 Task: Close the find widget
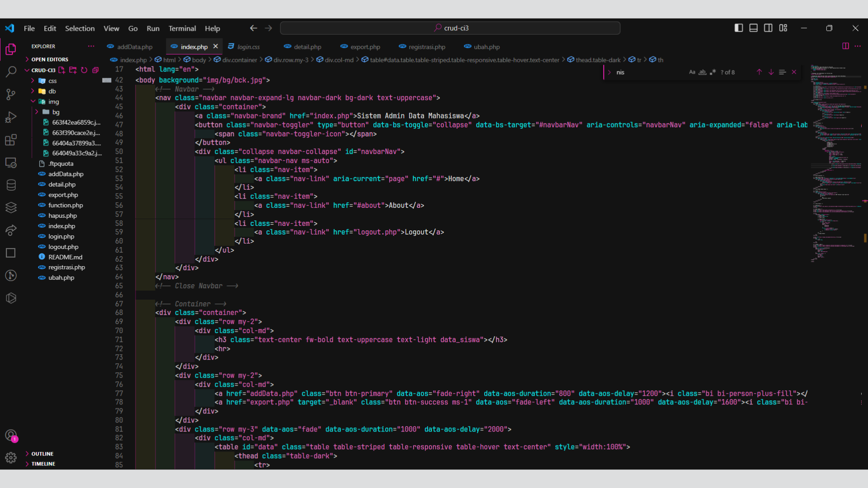[x=794, y=72]
